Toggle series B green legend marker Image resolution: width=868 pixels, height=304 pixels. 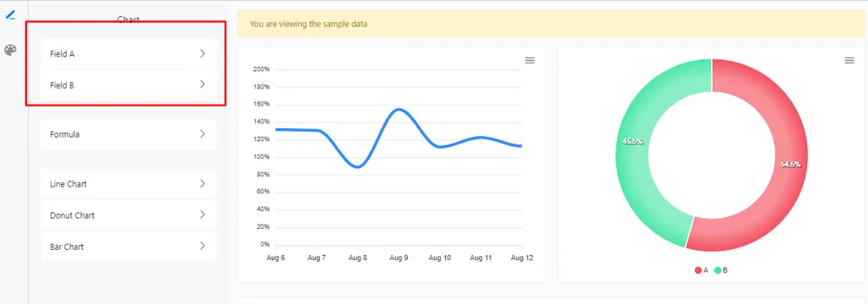pos(718,270)
